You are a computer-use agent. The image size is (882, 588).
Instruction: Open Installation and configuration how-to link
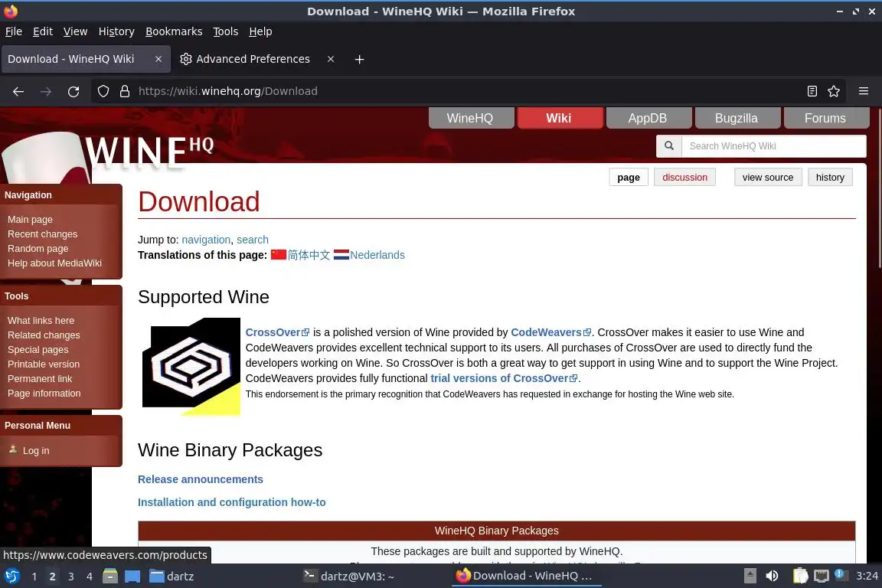point(232,502)
